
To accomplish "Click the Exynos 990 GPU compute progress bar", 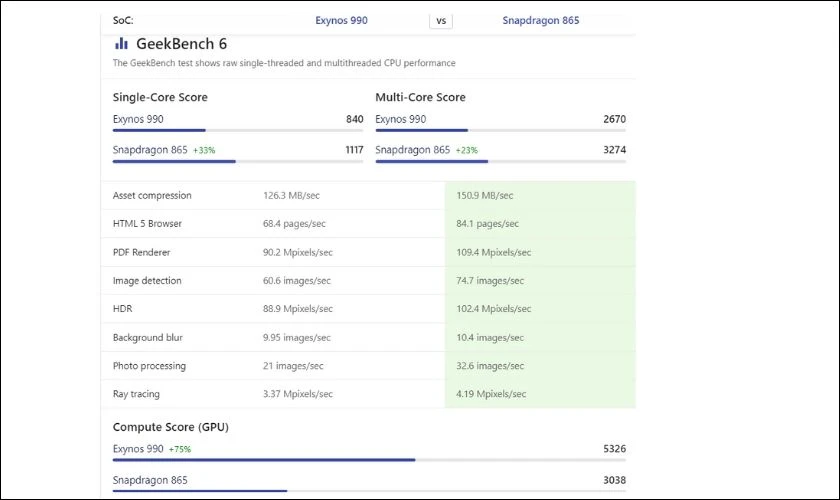I will (x=369, y=460).
